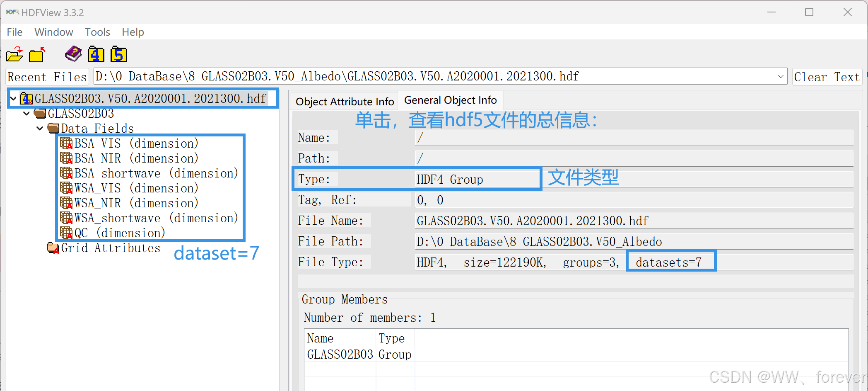Click the Grid Attributes folder icon
This screenshot has width=868, height=391.
pos(52,248)
